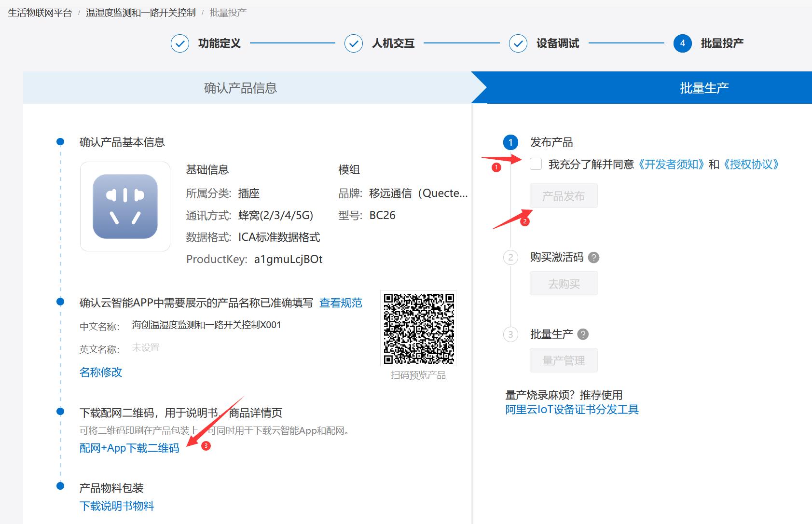
Task: Click the ICA标准数据格式 value
Action: 279,237
